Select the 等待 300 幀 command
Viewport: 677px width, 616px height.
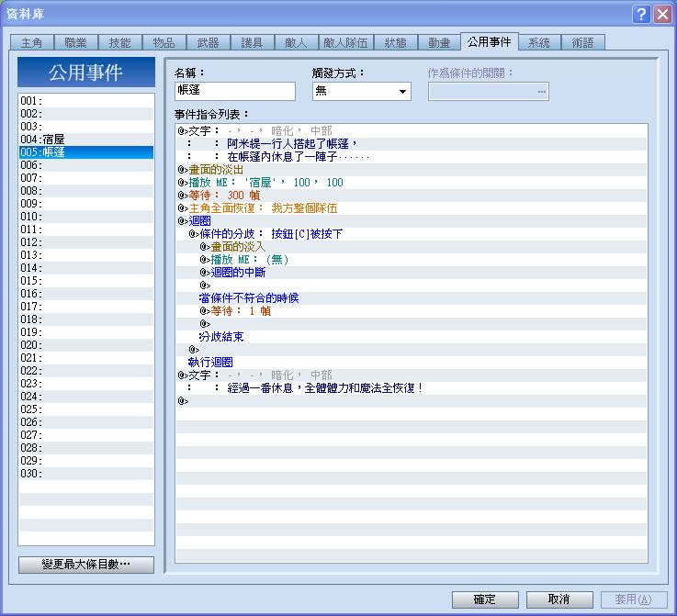click(412, 196)
